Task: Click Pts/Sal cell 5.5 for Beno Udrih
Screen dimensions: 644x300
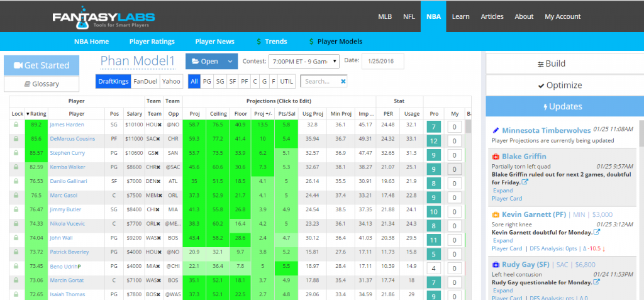Action: (x=286, y=266)
